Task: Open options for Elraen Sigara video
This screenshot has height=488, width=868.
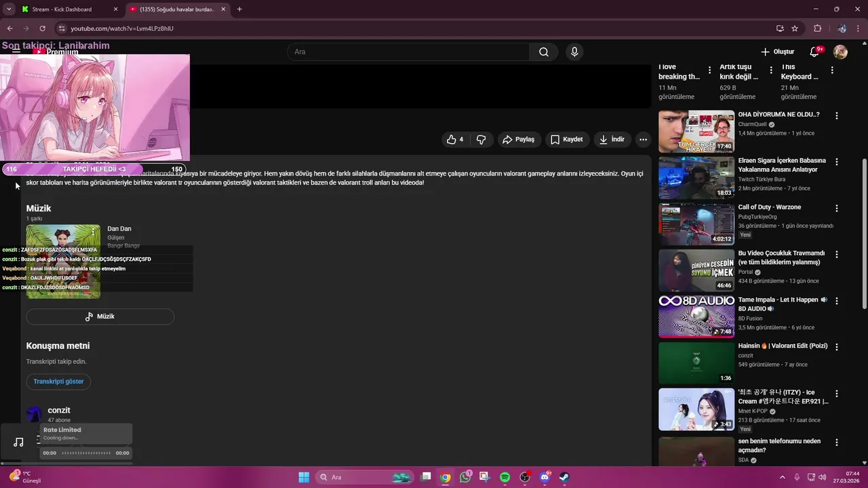Action: click(836, 162)
